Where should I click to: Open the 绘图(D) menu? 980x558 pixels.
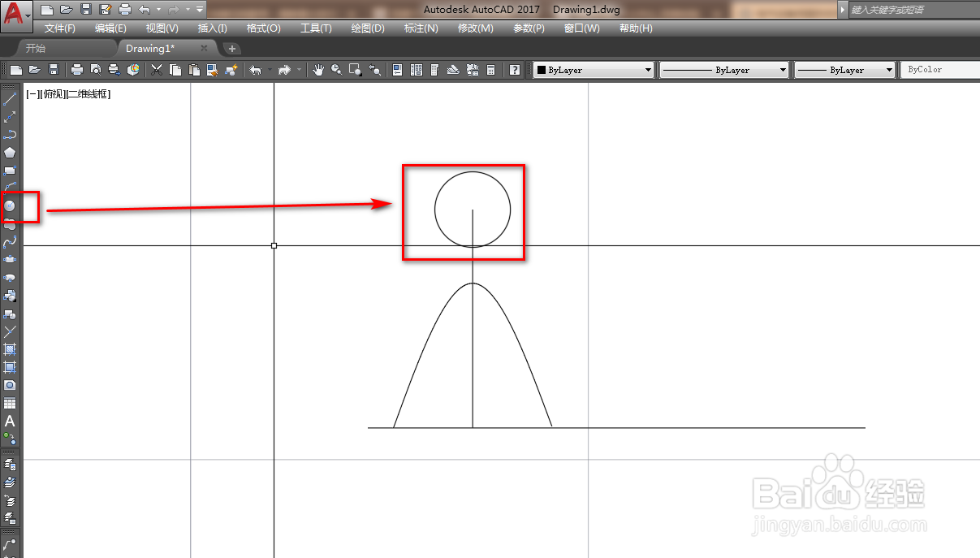[x=368, y=28]
